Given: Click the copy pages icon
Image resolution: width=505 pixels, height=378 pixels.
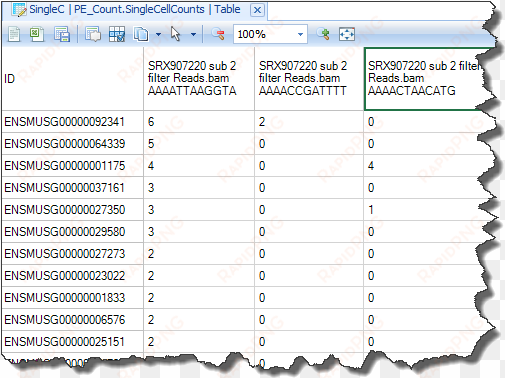Looking at the screenshot, I should point(141,34).
